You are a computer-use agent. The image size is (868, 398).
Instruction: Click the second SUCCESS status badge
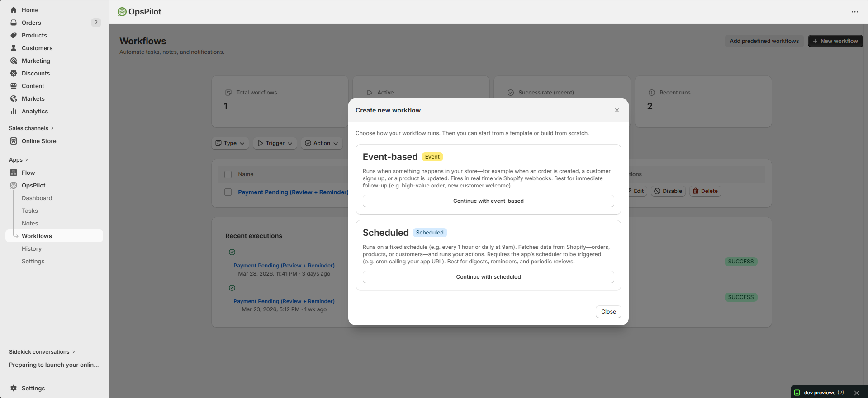(x=741, y=297)
